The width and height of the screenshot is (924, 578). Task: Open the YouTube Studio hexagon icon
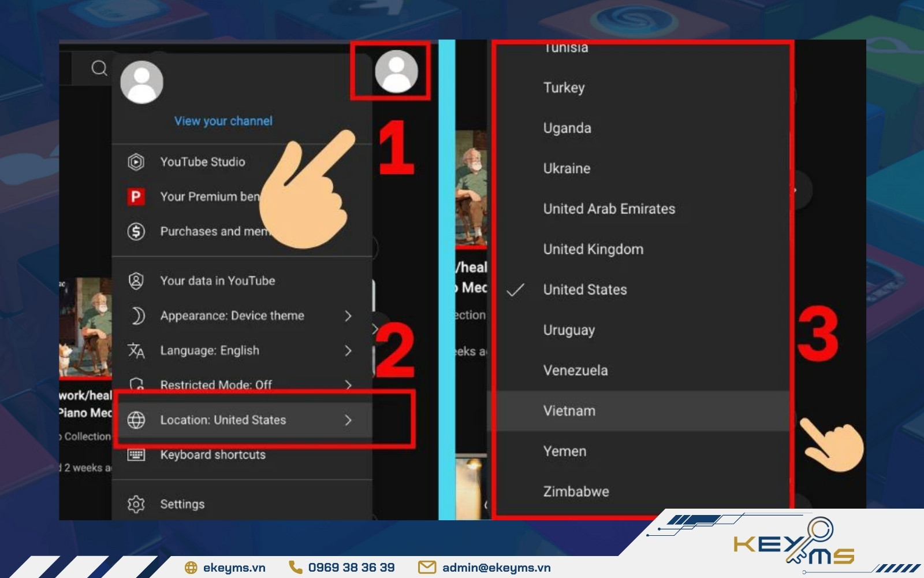(136, 162)
